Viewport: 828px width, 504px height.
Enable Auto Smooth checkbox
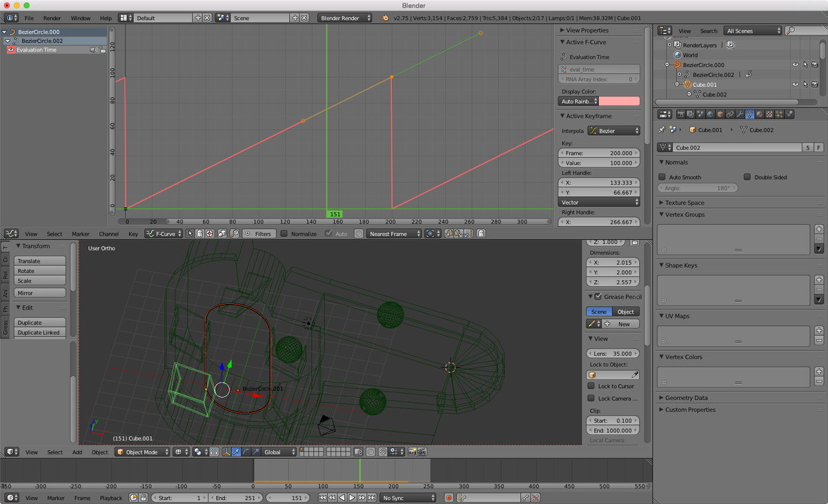point(662,177)
